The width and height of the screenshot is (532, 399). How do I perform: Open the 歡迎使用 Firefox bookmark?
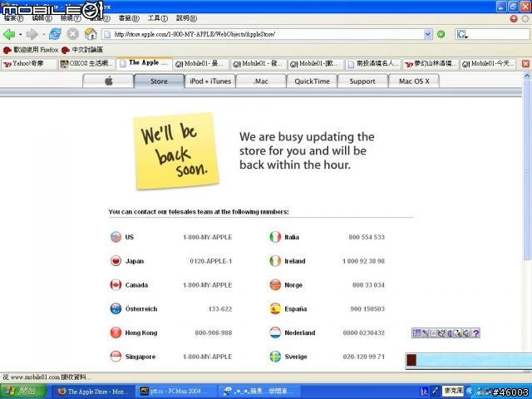pos(31,50)
